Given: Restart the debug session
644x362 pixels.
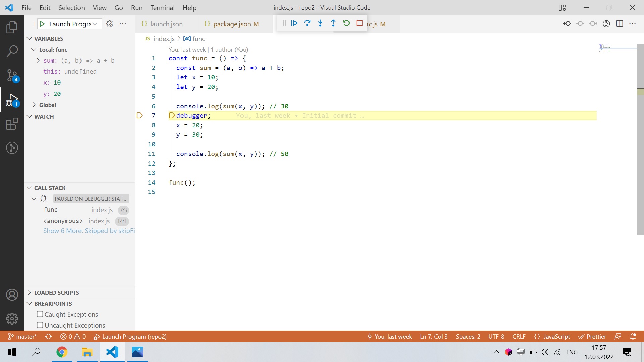Looking at the screenshot, I should 346,23.
